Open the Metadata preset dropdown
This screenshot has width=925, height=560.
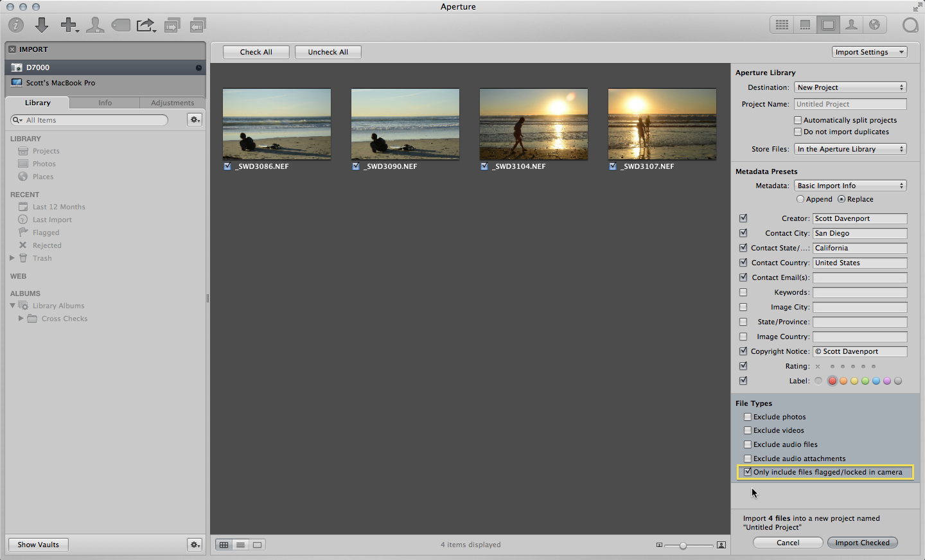point(850,186)
